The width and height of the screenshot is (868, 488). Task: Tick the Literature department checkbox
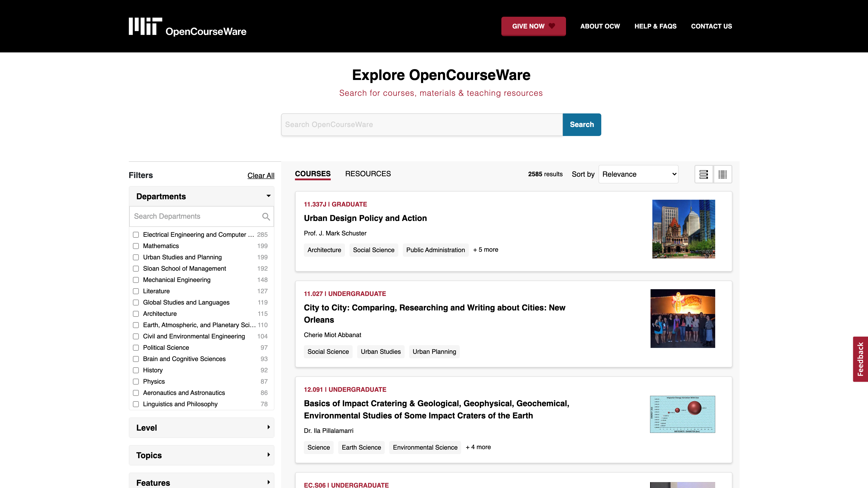pos(136,291)
